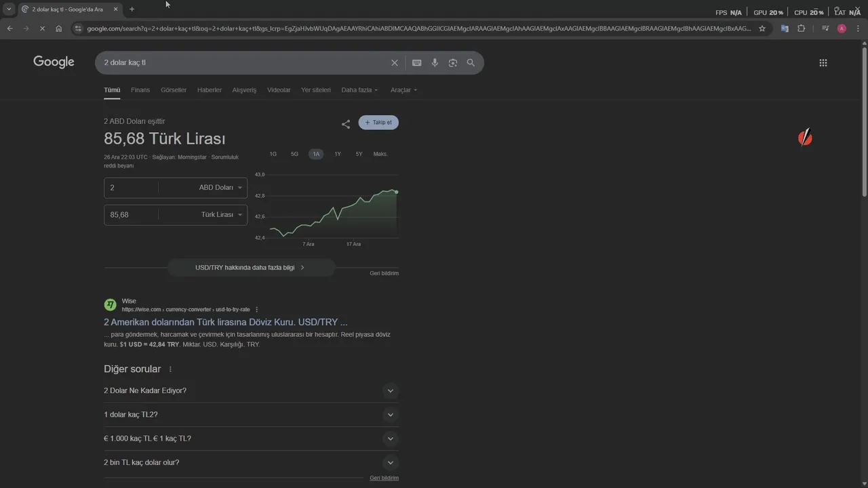The width and height of the screenshot is (868, 488).
Task: Select the Maks. chart range
Action: pos(380,154)
